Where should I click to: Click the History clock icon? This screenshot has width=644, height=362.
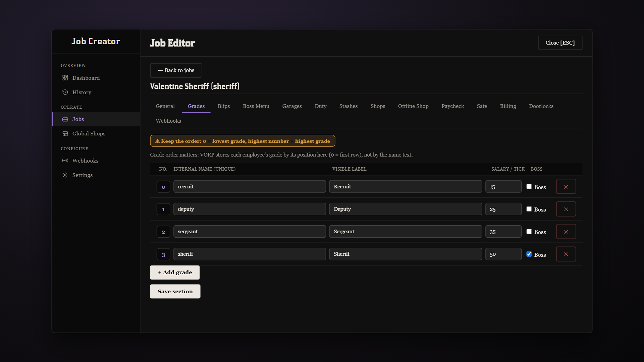[65, 92]
